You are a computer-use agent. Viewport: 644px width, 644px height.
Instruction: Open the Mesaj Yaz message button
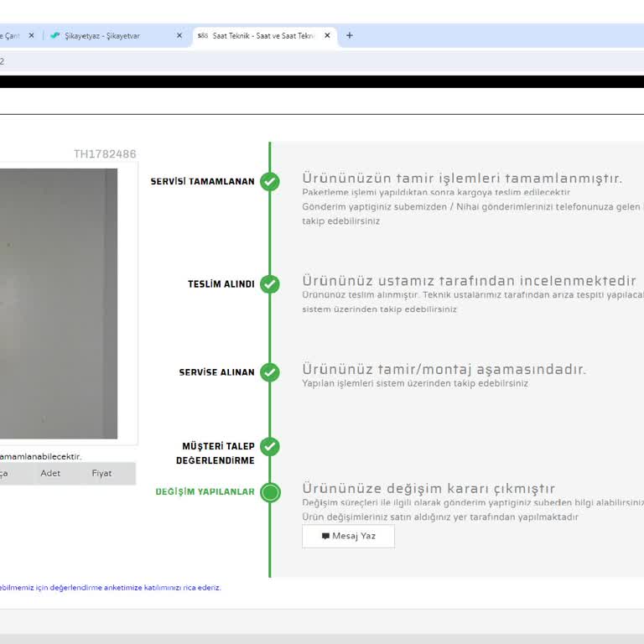[348, 536]
